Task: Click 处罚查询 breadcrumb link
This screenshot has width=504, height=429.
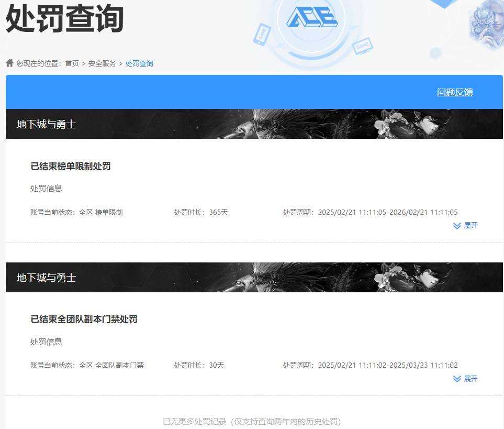Action: (x=139, y=63)
